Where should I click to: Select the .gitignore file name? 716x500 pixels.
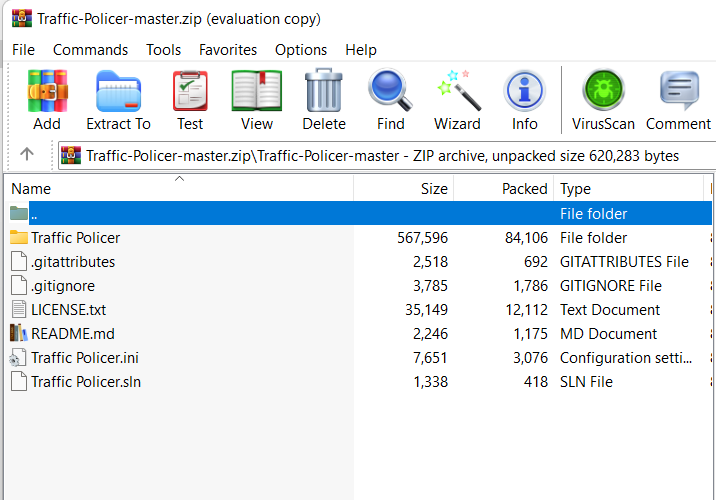[x=63, y=286]
